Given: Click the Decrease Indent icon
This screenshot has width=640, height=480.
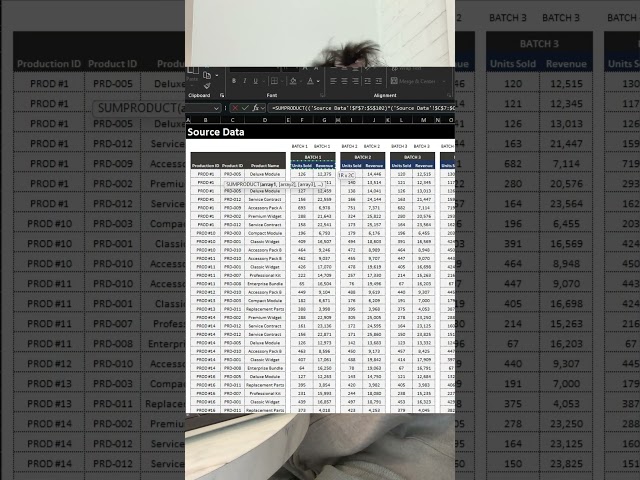Looking at the screenshot, I should coord(368,81).
